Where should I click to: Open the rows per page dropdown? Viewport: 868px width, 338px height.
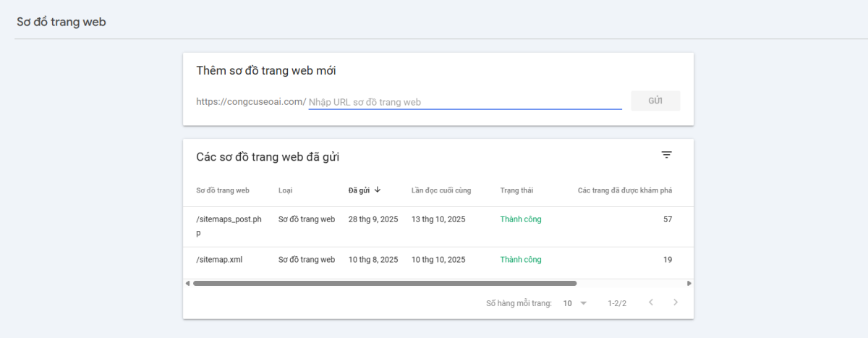click(x=575, y=303)
